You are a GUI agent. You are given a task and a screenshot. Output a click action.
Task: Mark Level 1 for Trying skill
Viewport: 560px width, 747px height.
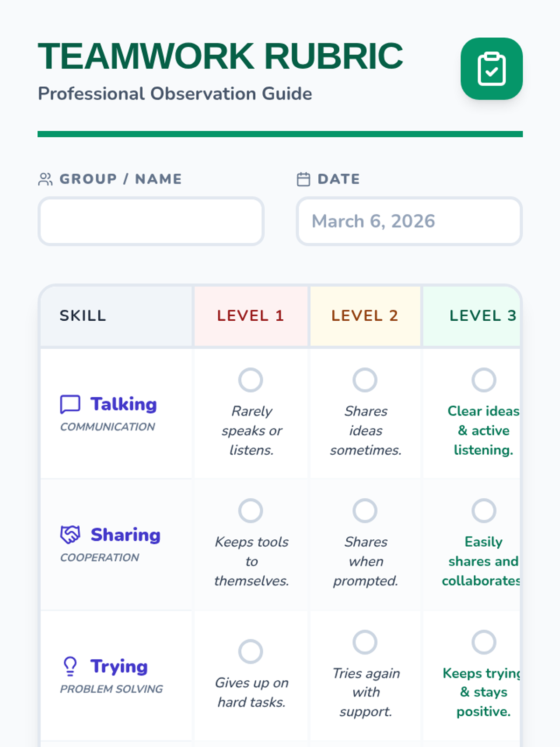pos(251,651)
